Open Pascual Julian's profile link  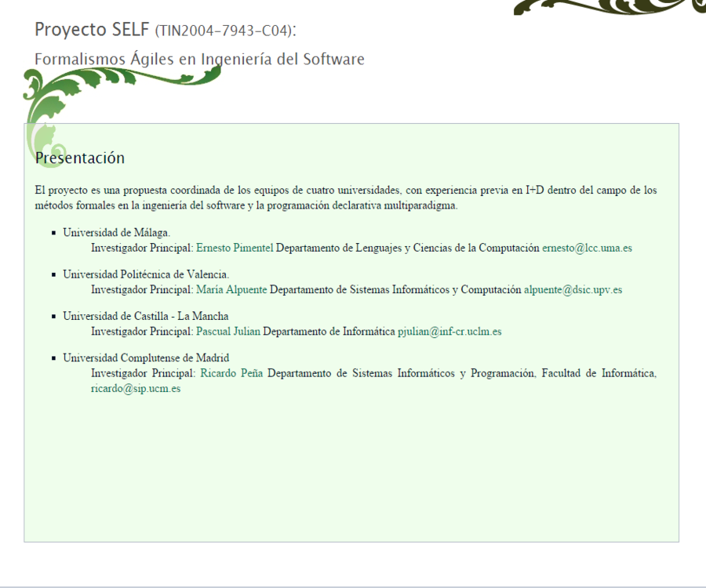(228, 332)
